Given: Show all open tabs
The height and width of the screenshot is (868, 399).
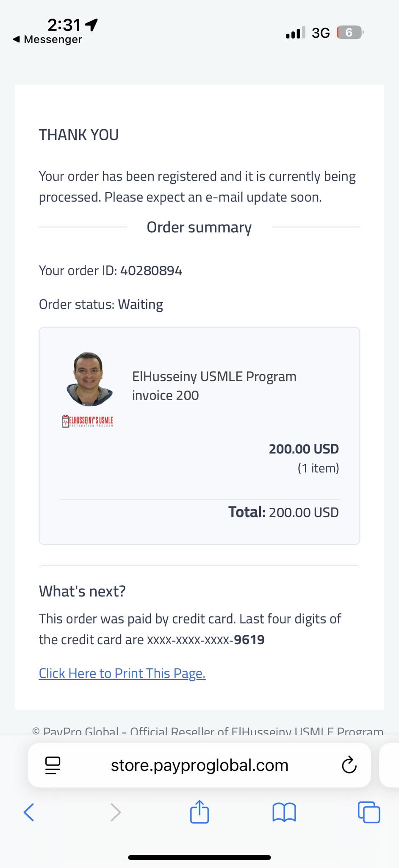Looking at the screenshot, I should click(369, 812).
